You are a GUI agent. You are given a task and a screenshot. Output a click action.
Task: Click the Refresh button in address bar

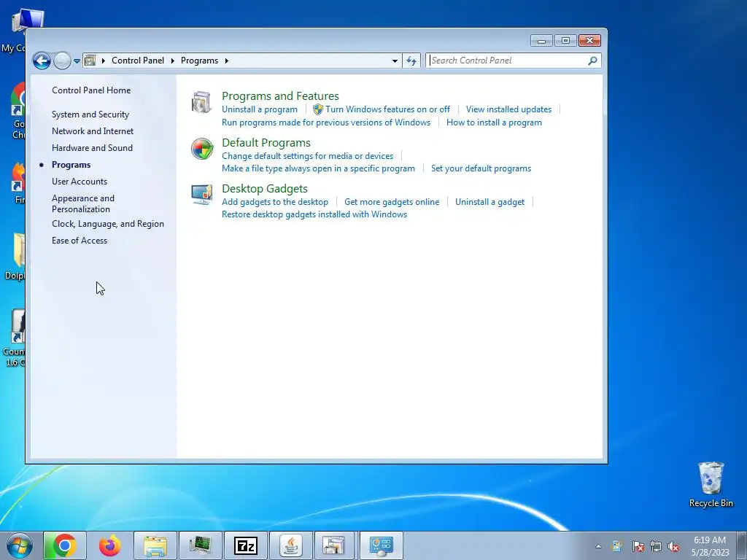[411, 61]
